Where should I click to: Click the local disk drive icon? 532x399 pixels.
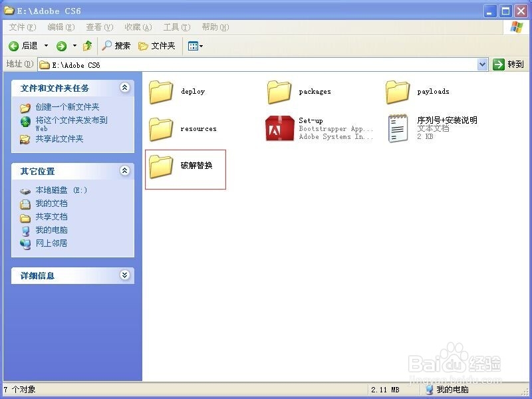coord(25,192)
